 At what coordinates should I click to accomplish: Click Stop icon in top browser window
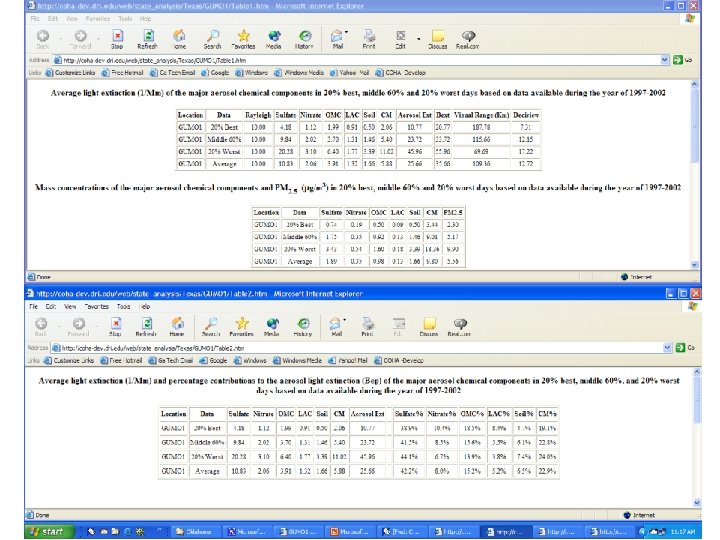(x=117, y=39)
